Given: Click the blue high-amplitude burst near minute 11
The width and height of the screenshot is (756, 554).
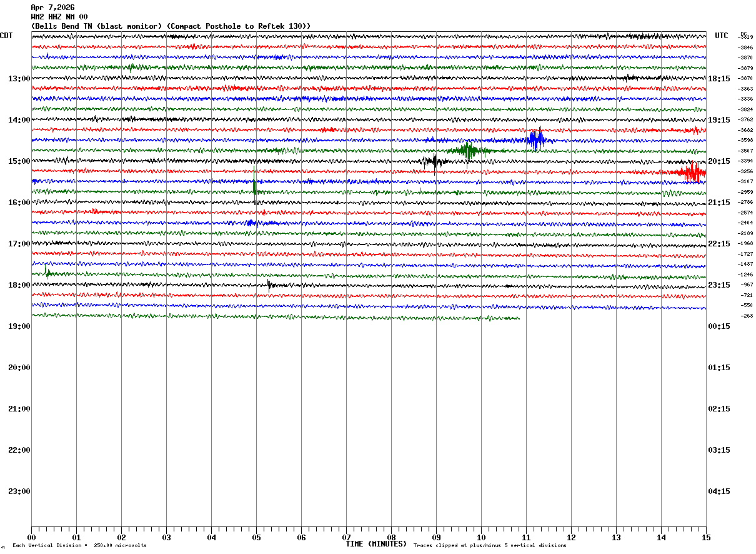Looking at the screenshot, I should [535, 139].
